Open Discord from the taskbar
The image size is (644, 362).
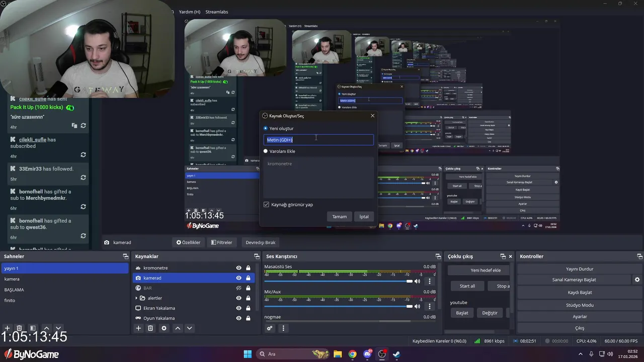pos(367,354)
